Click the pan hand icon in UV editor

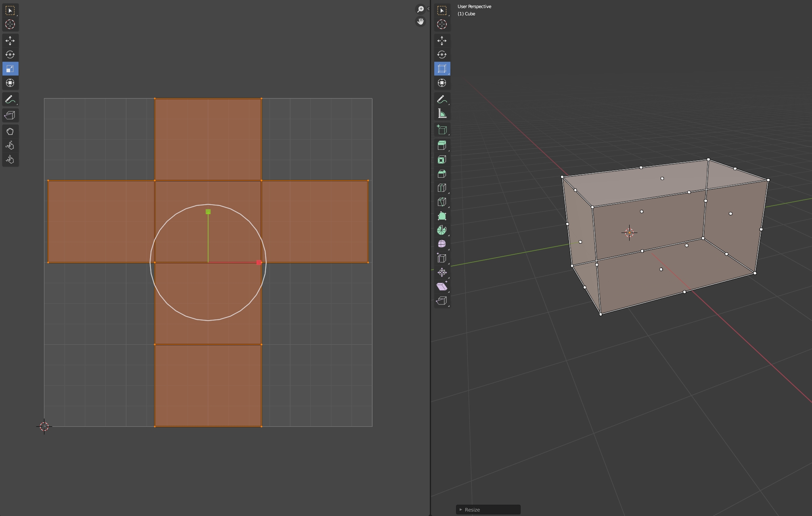421,21
